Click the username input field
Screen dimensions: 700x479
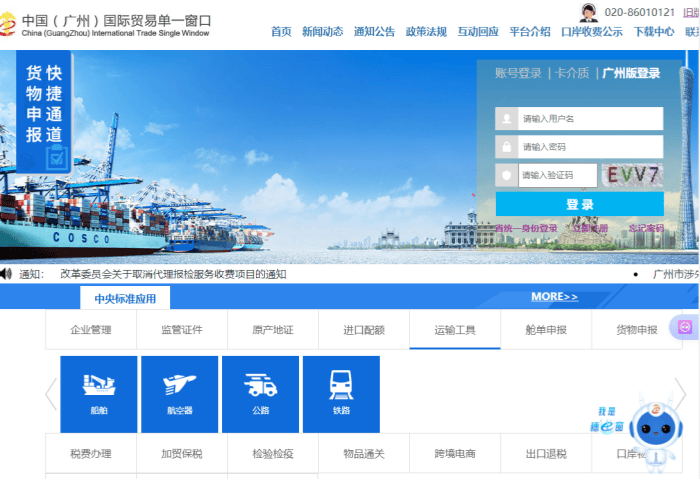coord(591,119)
